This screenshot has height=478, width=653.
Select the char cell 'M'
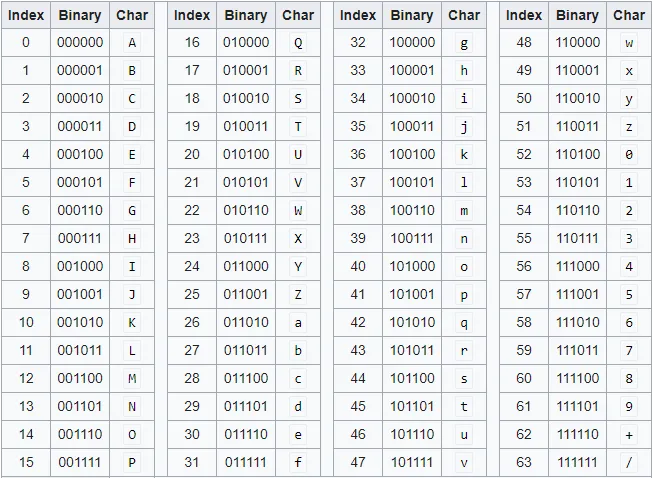pyautogui.click(x=132, y=378)
